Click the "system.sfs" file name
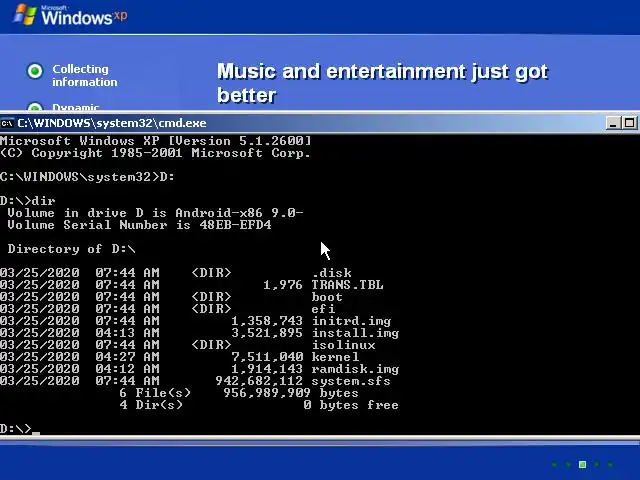This screenshot has width=640, height=480. click(351, 381)
